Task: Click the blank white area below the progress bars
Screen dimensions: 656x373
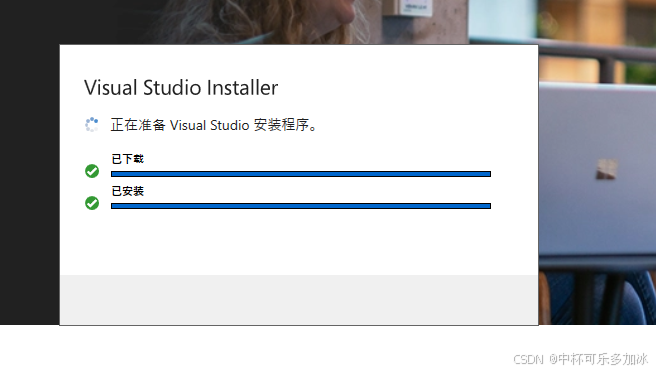Action: click(x=299, y=243)
